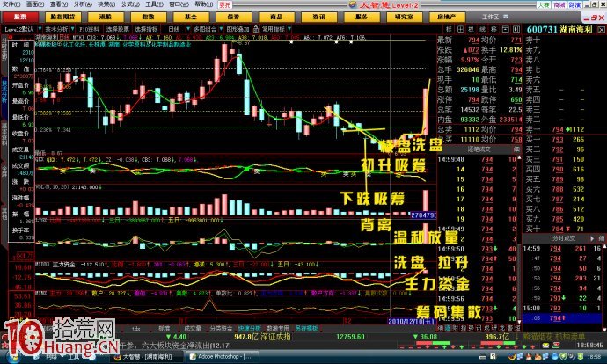Click the 研究室 category button
Screen dimensions: 607x364
coord(404,17)
